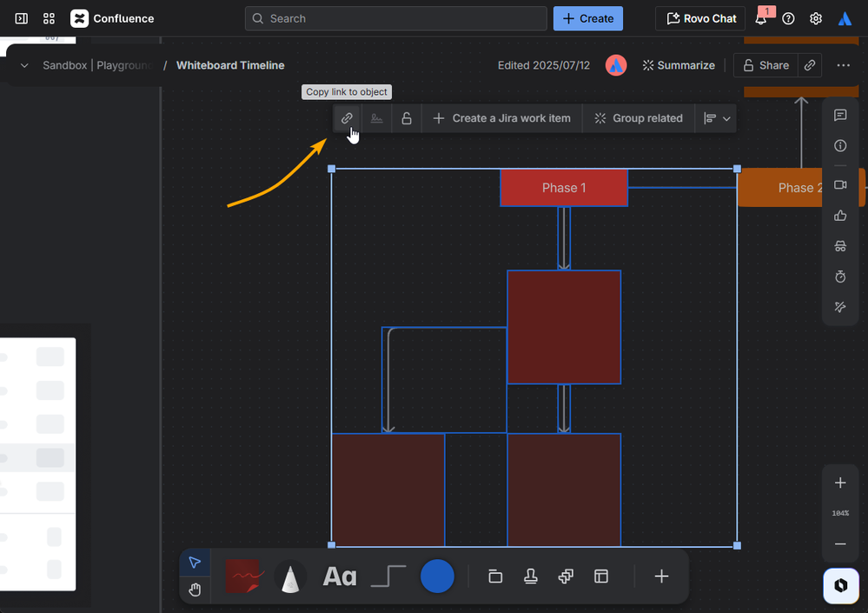868x613 pixels.
Task: Open the templates tool
Action: 601,576
